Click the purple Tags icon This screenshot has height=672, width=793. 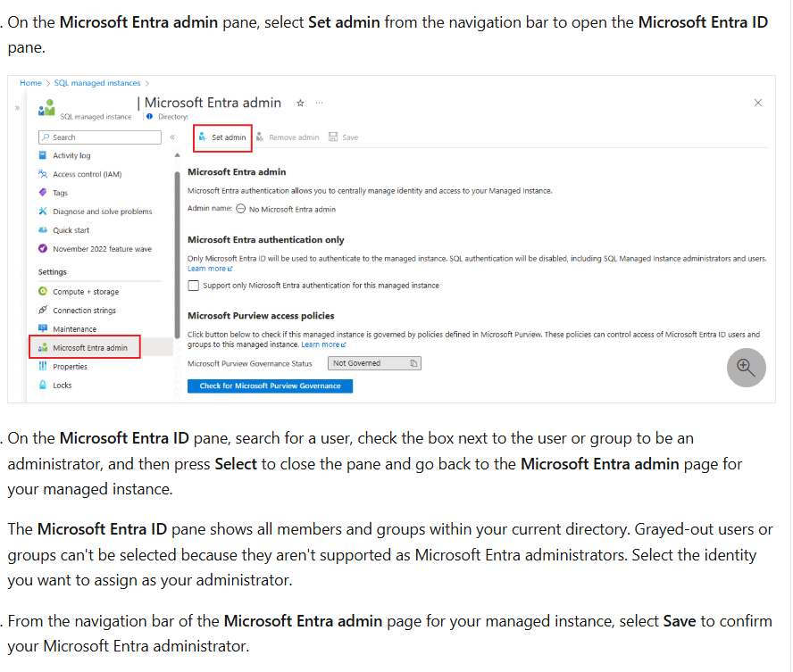tap(43, 193)
